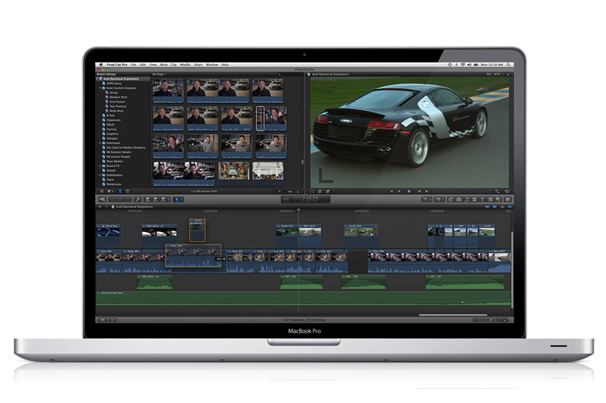Viewport: 606px width, 403px height.
Task: Show the Project Library from the timeline's bottom left
Action: click(x=102, y=320)
